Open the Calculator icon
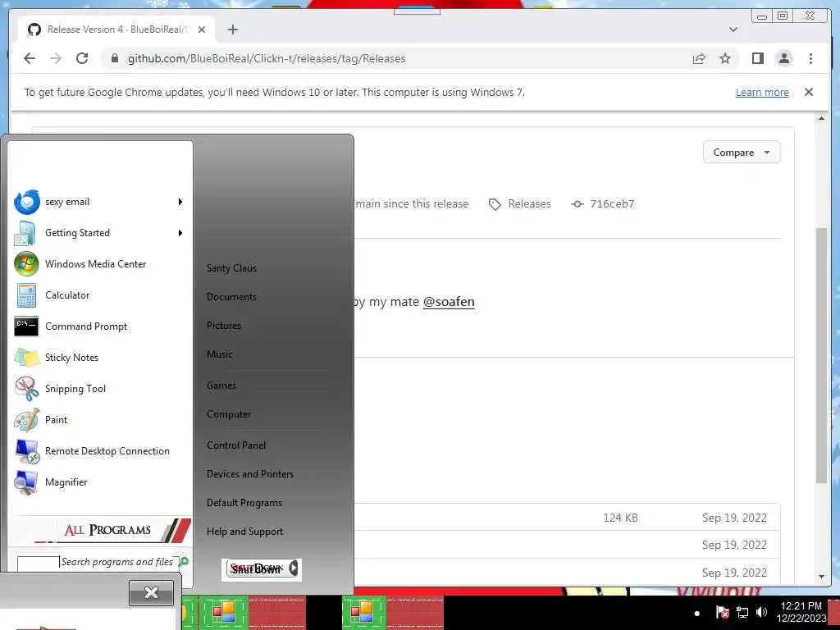This screenshot has height=630, width=840. pos(26,295)
